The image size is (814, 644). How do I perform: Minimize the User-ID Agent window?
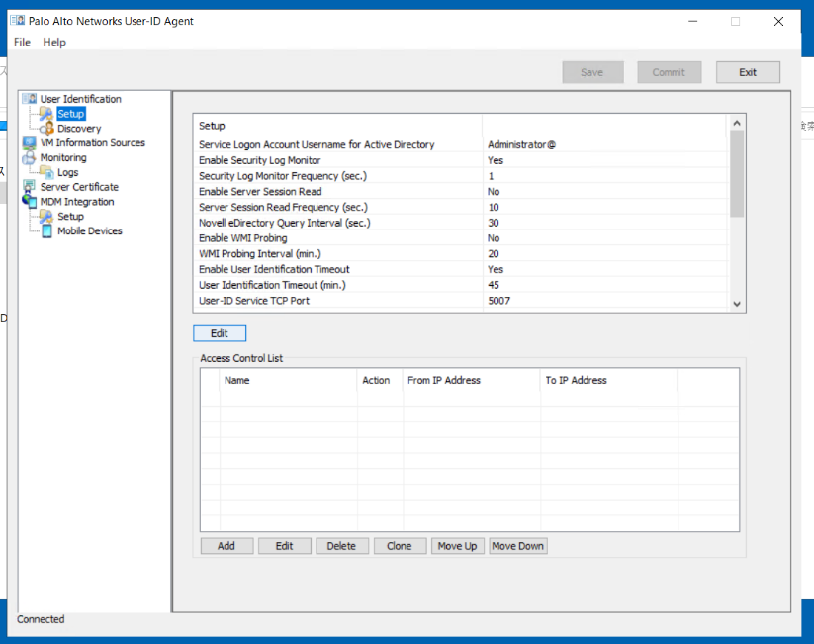[693, 22]
